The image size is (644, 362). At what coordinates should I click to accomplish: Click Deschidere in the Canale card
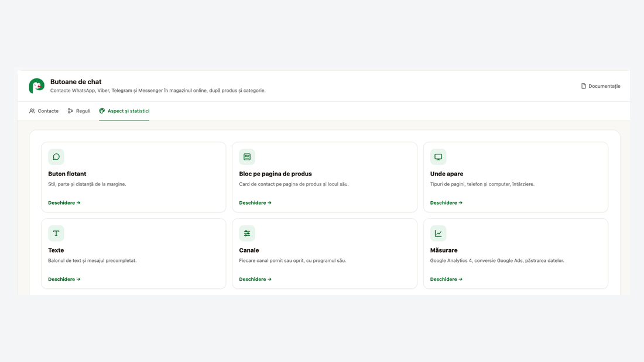click(255, 279)
